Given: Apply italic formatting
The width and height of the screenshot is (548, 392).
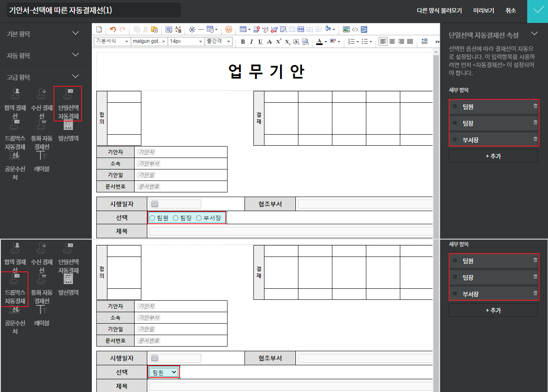Looking at the screenshot, I should point(251,42).
